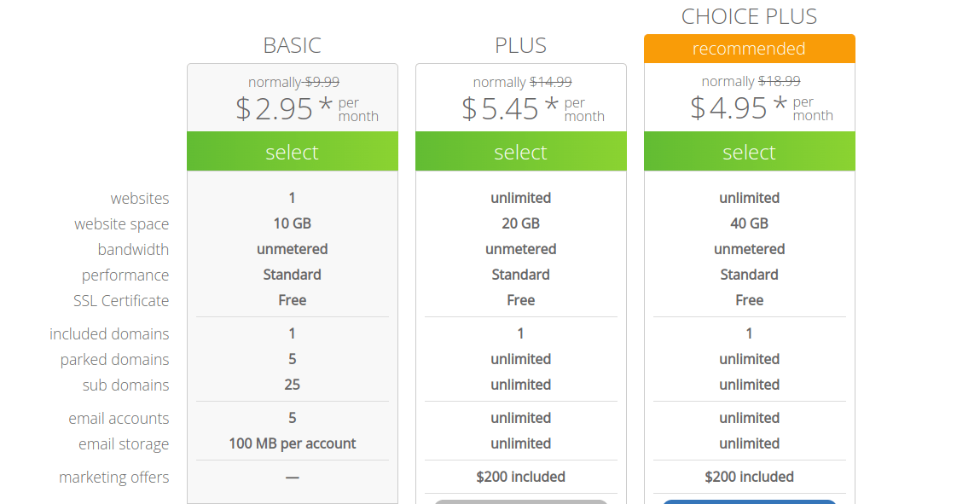
Task: Select the recommended CHOICE PLUS plan
Action: [x=749, y=151]
